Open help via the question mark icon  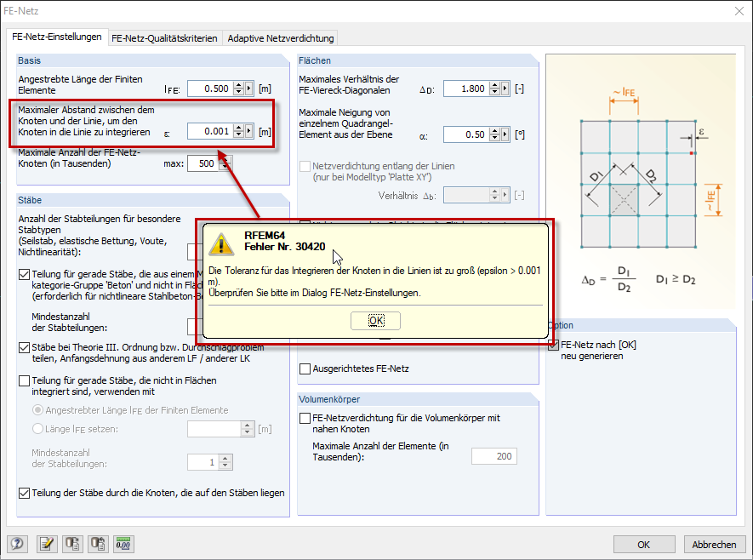pos(16,546)
